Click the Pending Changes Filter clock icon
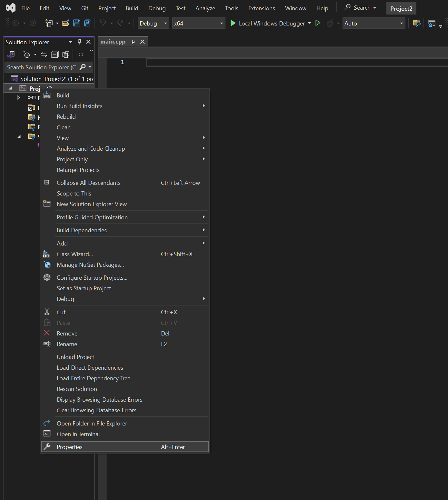The image size is (448, 500). [26, 55]
